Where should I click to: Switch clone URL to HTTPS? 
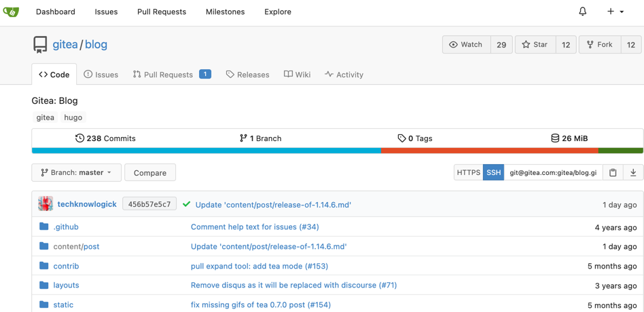point(468,173)
